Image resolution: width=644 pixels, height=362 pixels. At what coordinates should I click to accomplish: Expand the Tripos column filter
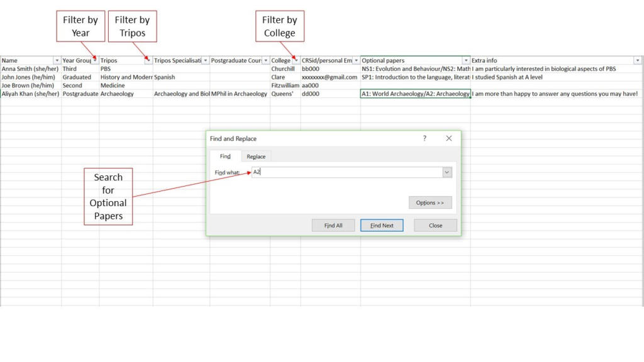(148, 61)
